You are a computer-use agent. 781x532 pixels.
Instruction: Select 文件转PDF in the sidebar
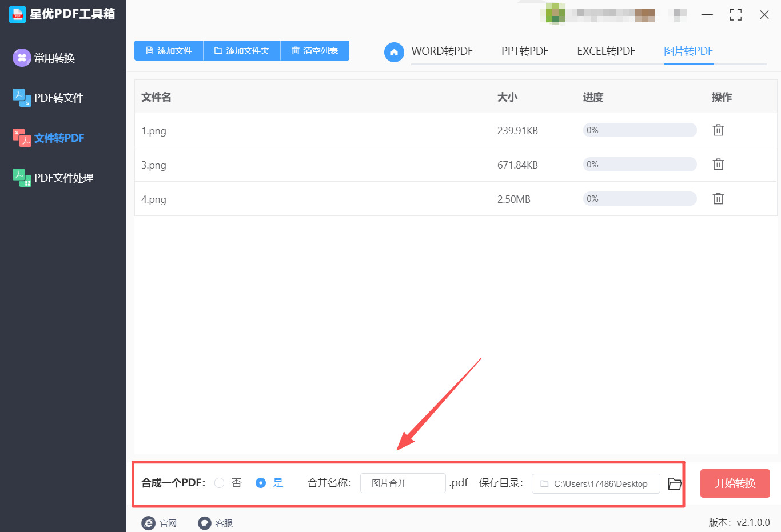coord(49,138)
